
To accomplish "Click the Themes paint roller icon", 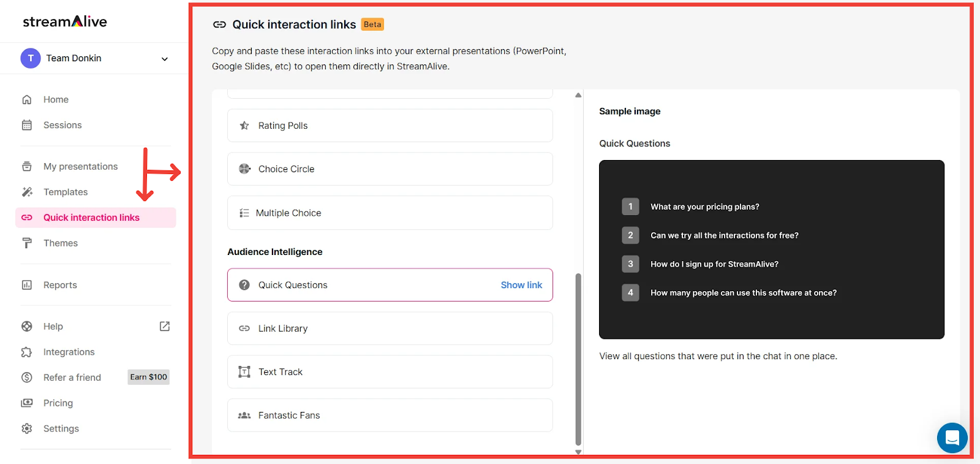I will [x=27, y=243].
